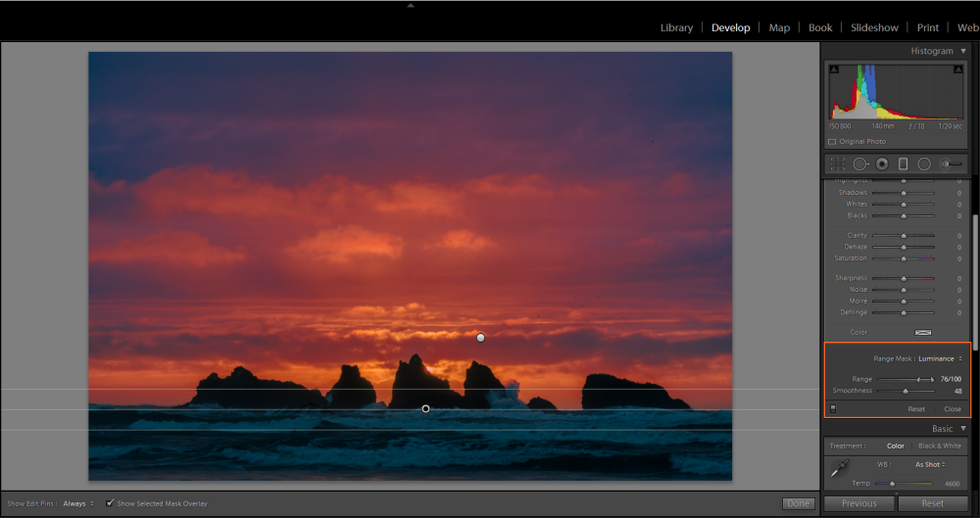Open the Slideshow module
Viewport: 980px width, 518px height.
[874, 27]
